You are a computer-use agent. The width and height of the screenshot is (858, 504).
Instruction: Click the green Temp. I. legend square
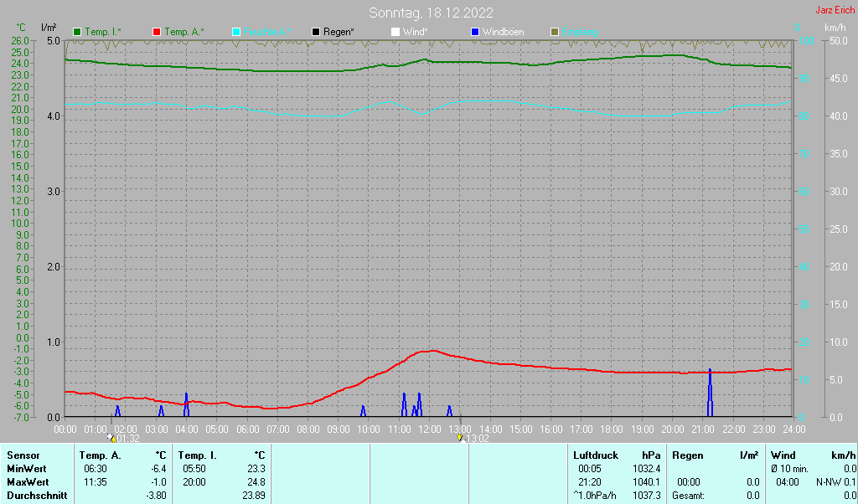[x=77, y=33]
